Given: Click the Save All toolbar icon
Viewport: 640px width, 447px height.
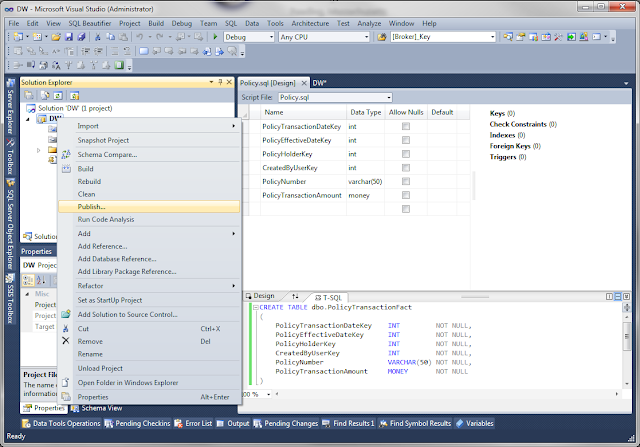Looking at the screenshot, I should coord(81,37).
